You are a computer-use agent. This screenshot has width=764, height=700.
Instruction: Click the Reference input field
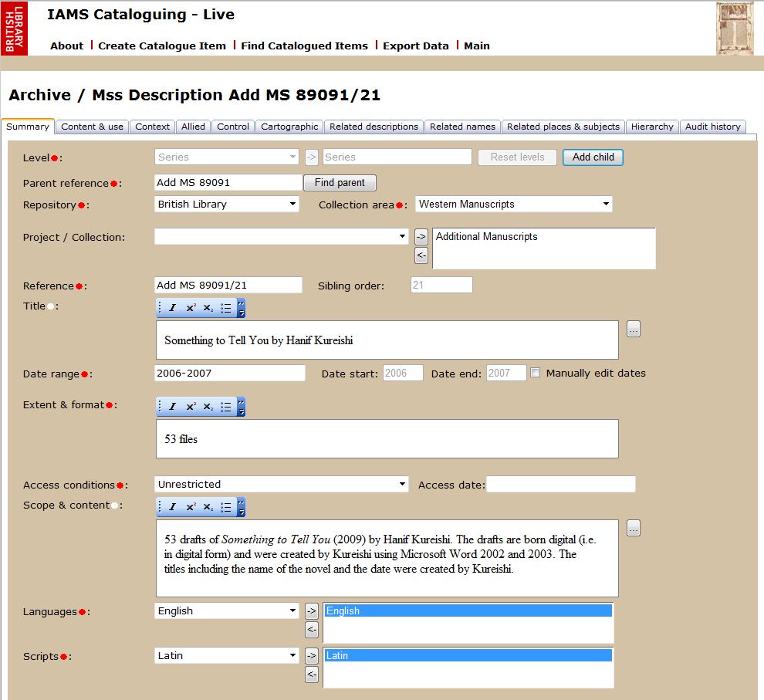tap(228, 285)
